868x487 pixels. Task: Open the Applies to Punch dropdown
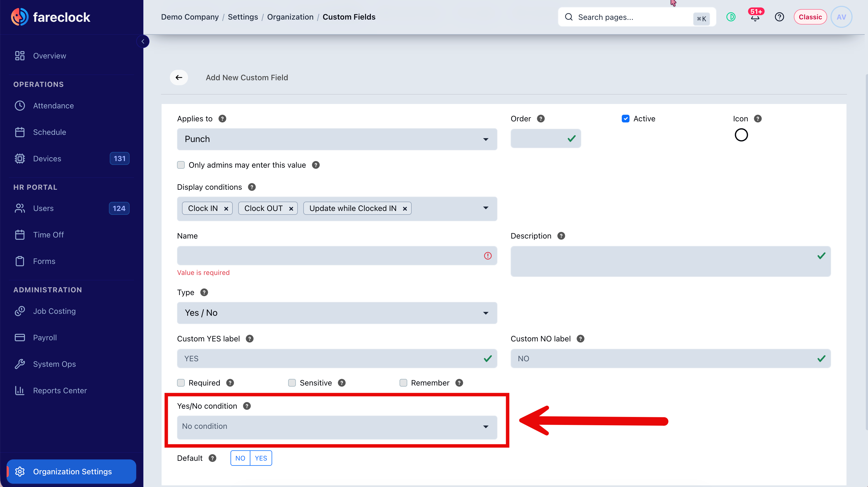337,139
